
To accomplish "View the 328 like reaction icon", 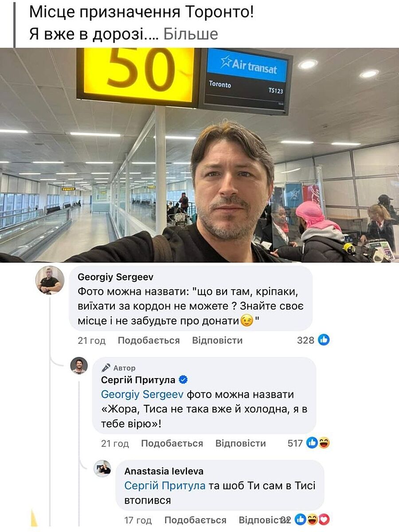I will [x=324, y=340].
